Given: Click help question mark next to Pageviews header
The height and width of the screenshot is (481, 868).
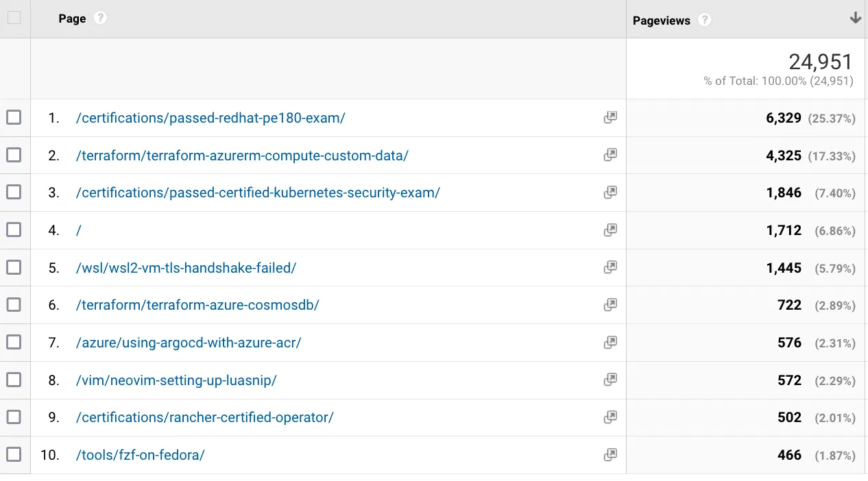Looking at the screenshot, I should 704,21.
